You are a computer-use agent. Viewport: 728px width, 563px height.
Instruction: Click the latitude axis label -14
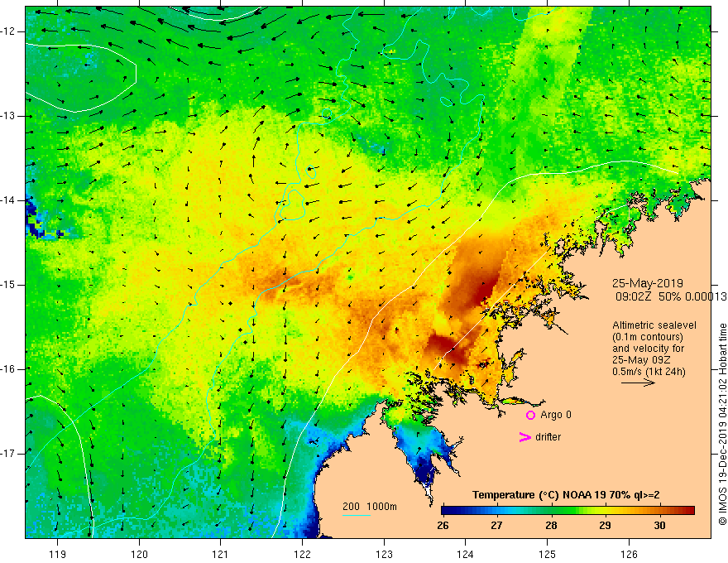(8, 200)
